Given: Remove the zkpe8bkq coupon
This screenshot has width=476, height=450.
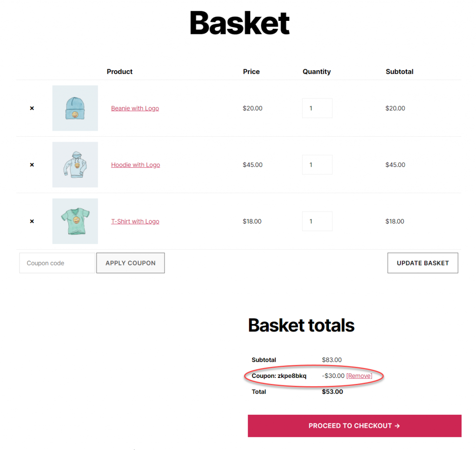Looking at the screenshot, I should [359, 376].
